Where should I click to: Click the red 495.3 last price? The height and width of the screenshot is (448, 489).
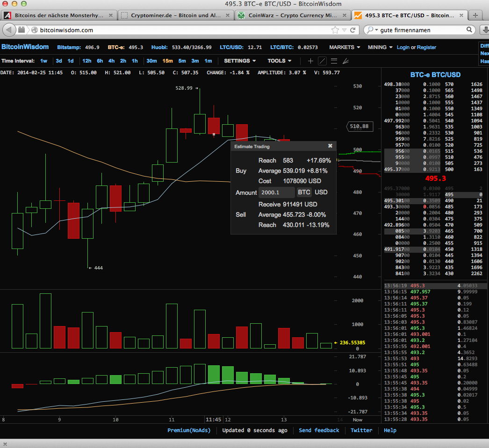(x=435, y=178)
